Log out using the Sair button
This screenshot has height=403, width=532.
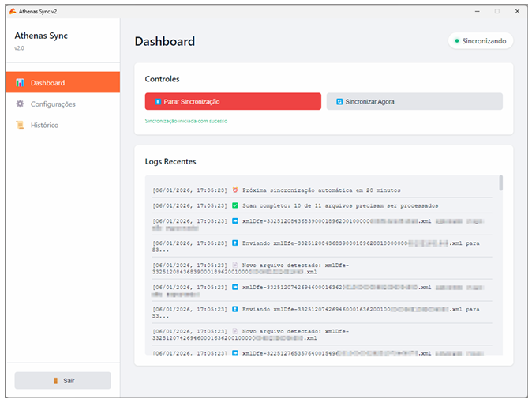coord(62,381)
